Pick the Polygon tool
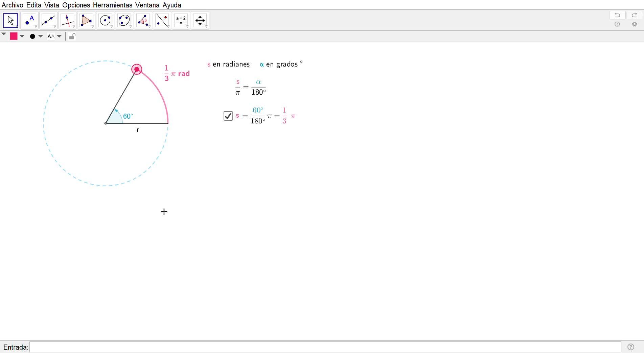The image size is (644, 353). tap(86, 21)
